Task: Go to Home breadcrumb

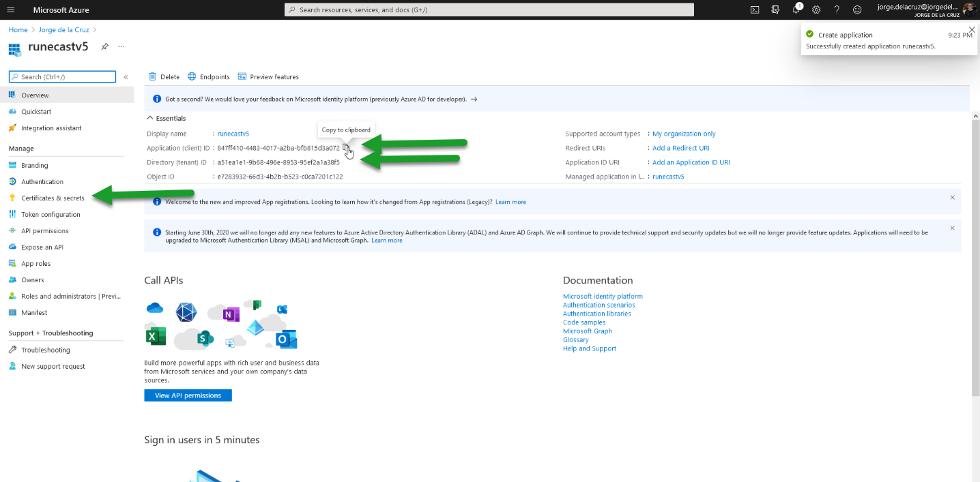Action: (18, 30)
